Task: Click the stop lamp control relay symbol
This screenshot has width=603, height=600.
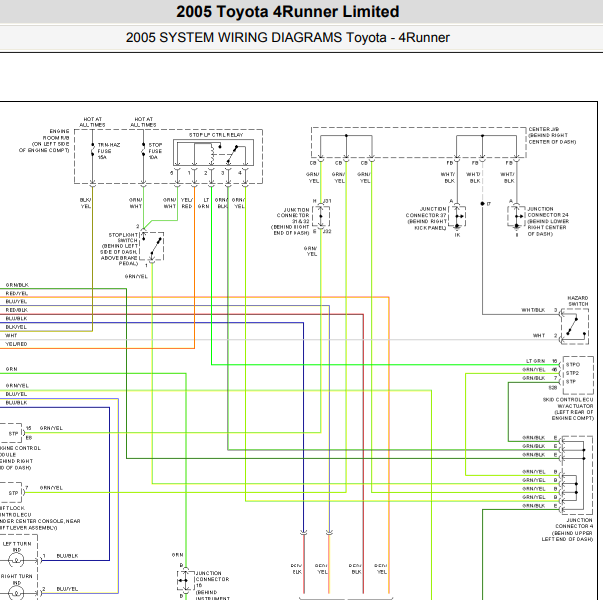Action: click(213, 153)
